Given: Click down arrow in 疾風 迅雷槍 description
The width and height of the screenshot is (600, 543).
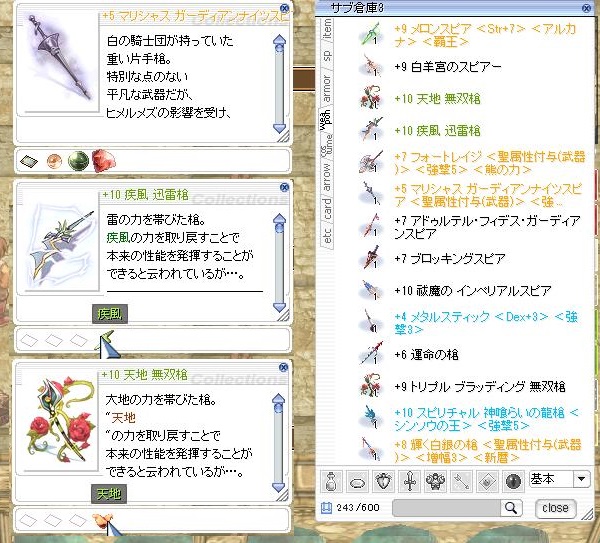Looking at the screenshot, I should coord(280,306).
